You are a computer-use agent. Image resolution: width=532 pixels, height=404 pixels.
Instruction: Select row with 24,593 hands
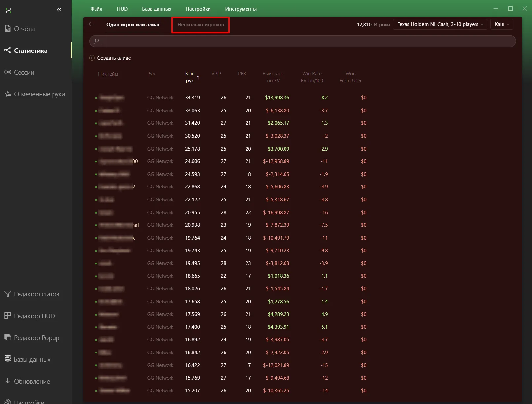point(231,174)
